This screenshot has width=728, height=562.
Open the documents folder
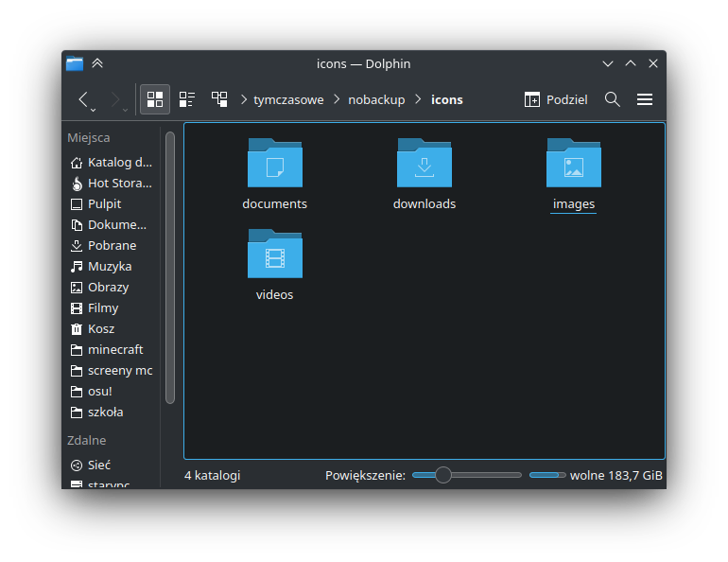point(274,172)
